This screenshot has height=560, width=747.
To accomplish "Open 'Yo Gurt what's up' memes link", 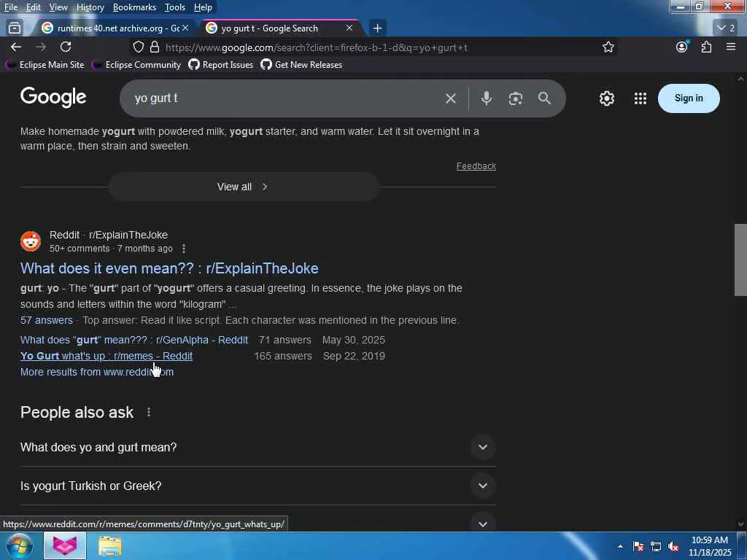I will click(x=107, y=356).
